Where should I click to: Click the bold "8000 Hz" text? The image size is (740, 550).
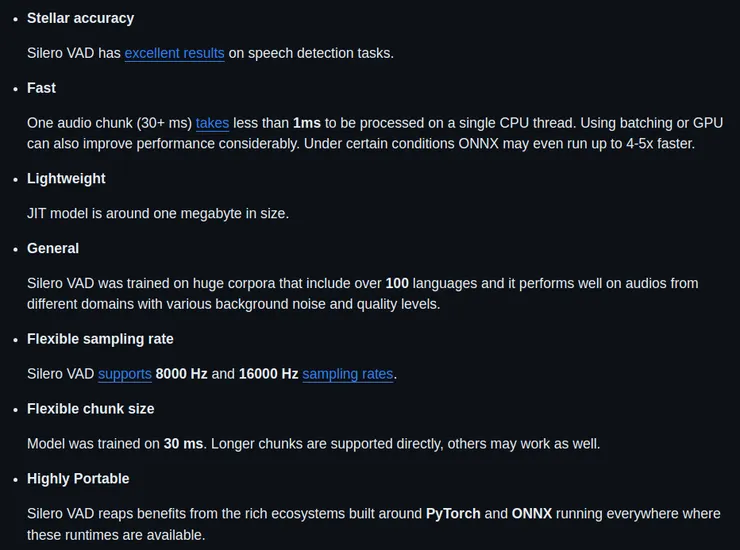pyautogui.click(x=181, y=374)
